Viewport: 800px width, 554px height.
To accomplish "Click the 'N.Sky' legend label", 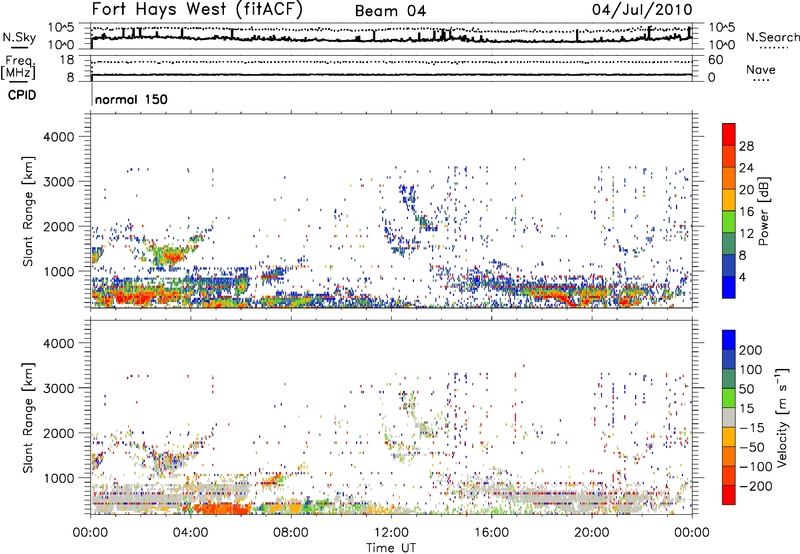I will (19, 37).
